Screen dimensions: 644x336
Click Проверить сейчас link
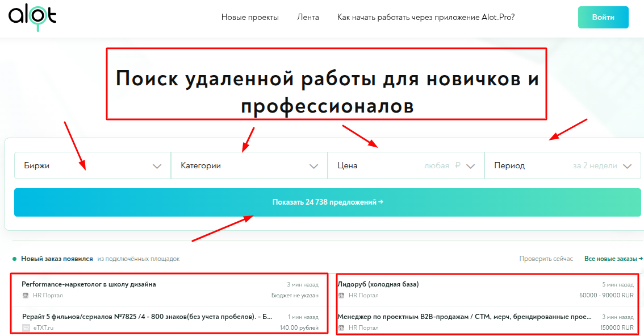pyautogui.click(x=546, y=259)
